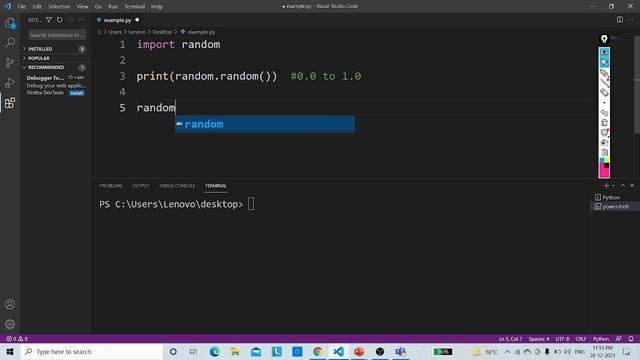The width and height of the screenshot is (640, 360).
Task: Open the extensions panel more actions menu
Action: [82, 20]
